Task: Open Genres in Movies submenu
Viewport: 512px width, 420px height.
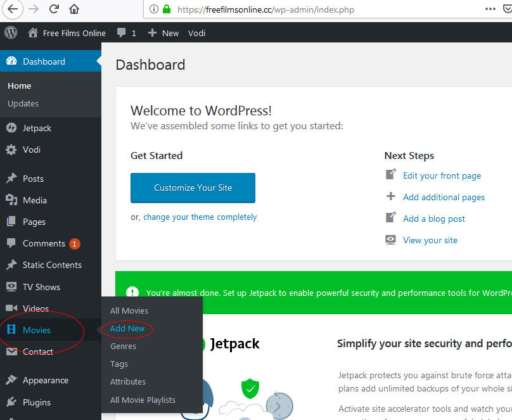Action: point(123,347)
